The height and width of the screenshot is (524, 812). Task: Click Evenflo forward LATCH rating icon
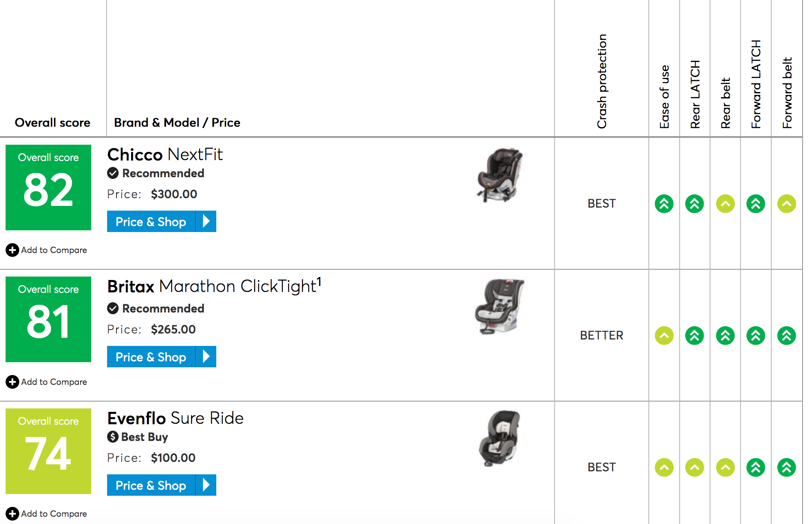click(755, 467)
